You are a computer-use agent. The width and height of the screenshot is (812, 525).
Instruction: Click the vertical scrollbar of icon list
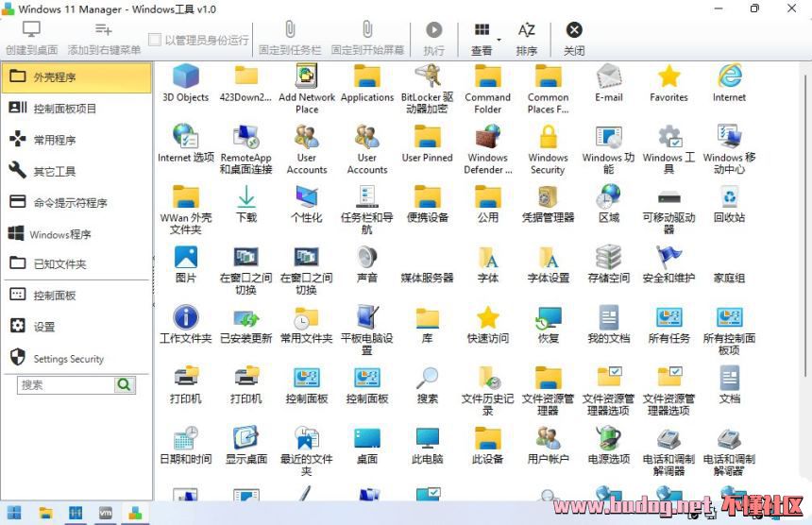point(805,226)
